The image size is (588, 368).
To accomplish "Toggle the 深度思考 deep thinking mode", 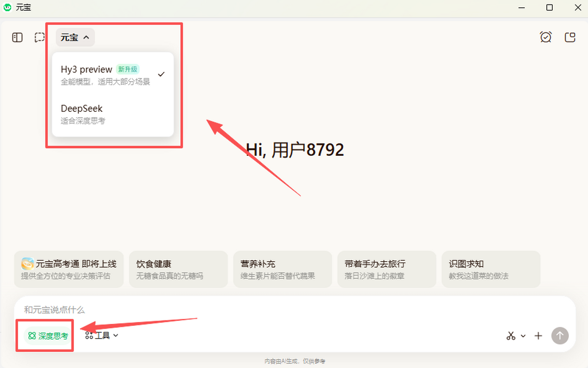I will point(48,336).
